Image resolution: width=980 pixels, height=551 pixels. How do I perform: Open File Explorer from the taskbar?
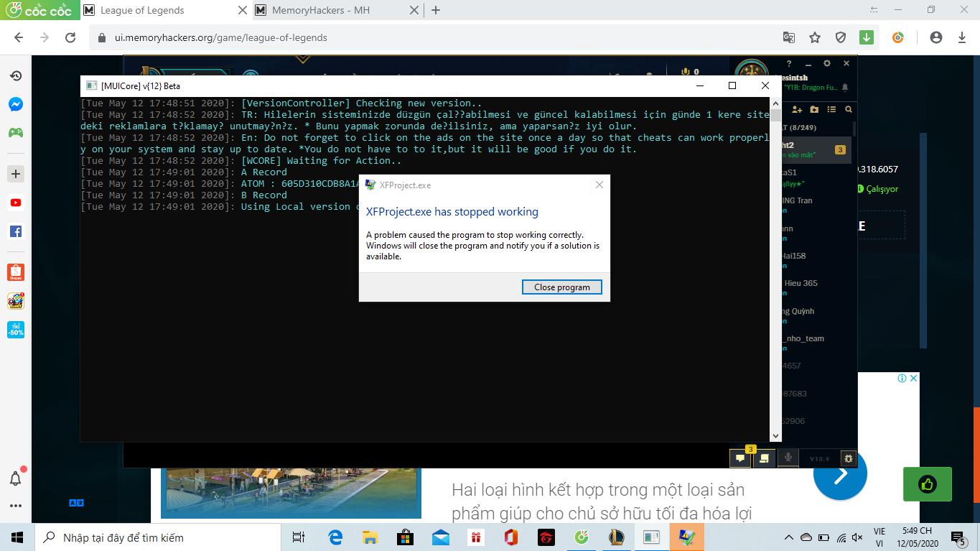(370, 537)
